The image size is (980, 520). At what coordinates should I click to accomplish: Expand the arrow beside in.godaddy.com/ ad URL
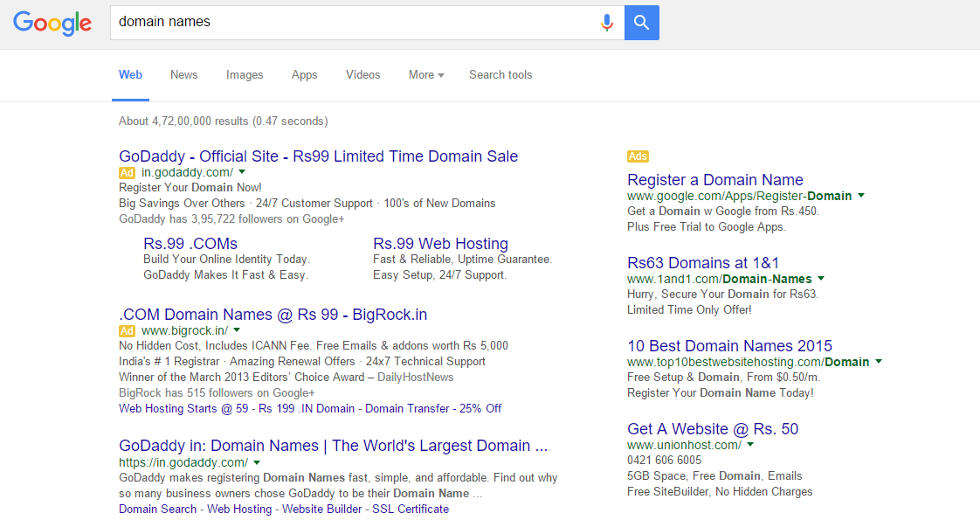point(242,172)
